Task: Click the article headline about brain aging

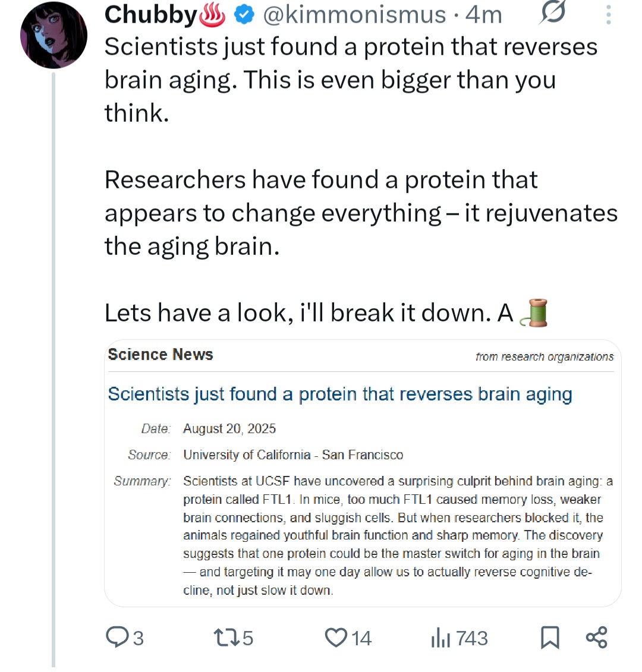Action: [x=340, y=394]
